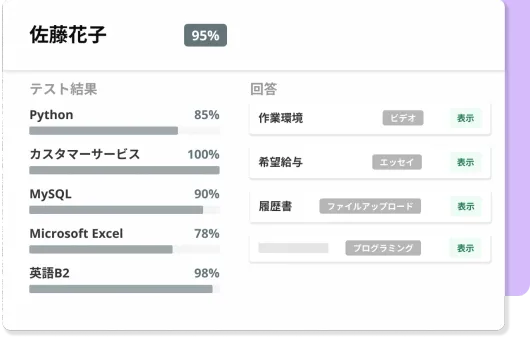
Task: Click the 表示 button for 希望給与
Action: (465, 162)
